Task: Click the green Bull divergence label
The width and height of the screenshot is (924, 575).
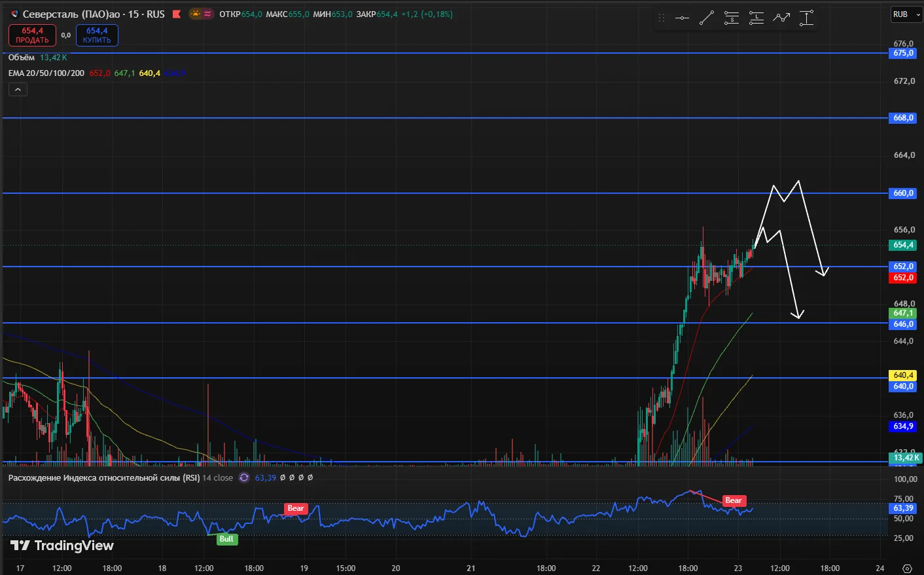Action: pos(226,539)
